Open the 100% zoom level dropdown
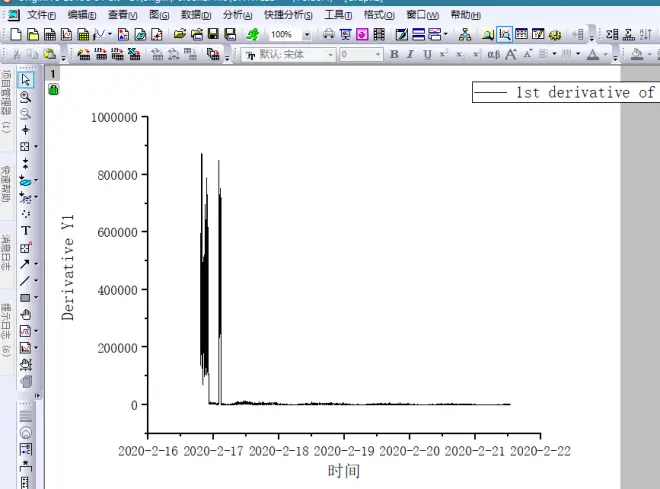The height and width of the screenshot is (489, 660). pos(307,35)
